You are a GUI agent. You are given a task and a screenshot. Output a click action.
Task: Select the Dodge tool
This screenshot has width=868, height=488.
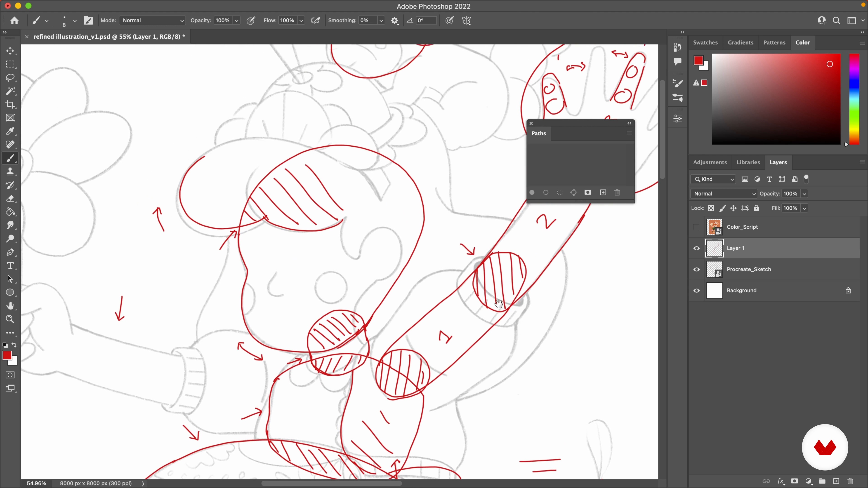[10, 239]
